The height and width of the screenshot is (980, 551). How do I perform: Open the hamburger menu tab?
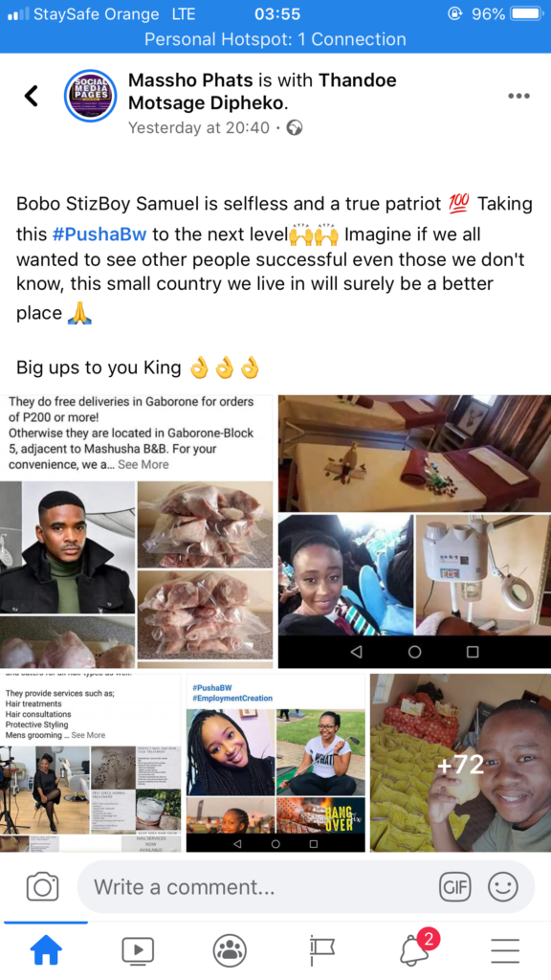(x=505, y=950)
